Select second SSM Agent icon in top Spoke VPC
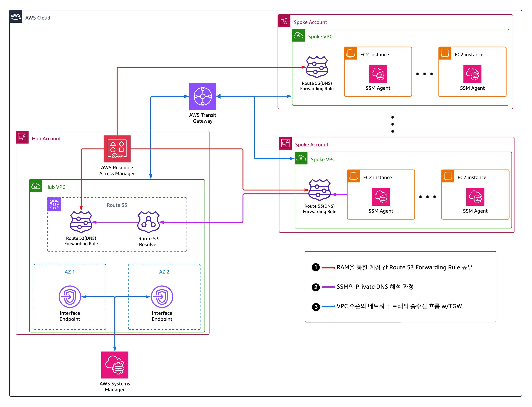Screen dimensions: 532x407 point(472,74)
